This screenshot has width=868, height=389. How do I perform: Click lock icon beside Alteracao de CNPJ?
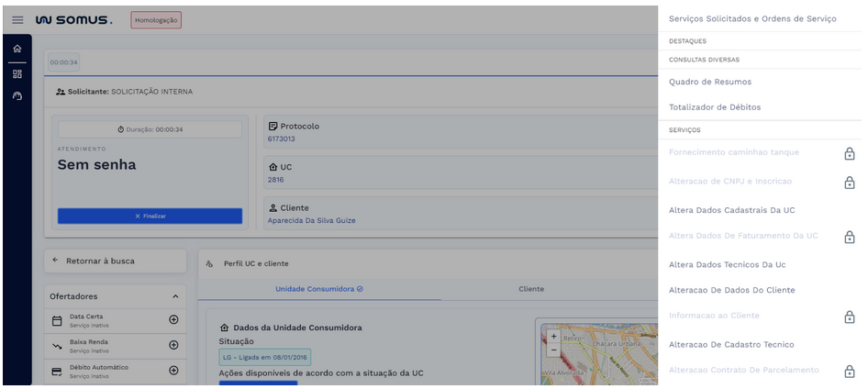click(849, 183)
